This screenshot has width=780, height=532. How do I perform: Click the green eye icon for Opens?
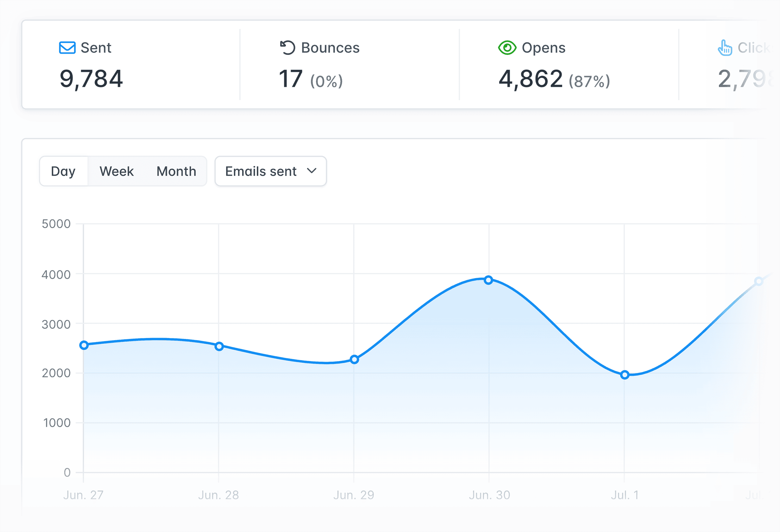[x=508, y=48]
